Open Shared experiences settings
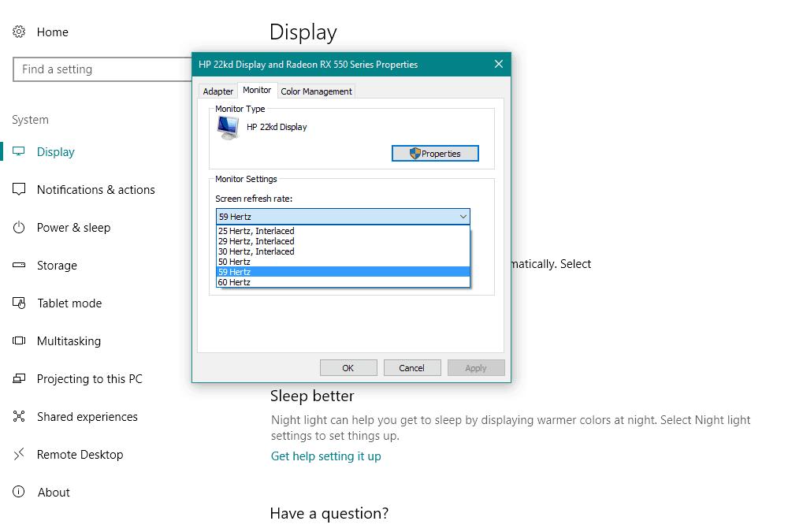Viewport: 803px width, 532px height. 87,417
